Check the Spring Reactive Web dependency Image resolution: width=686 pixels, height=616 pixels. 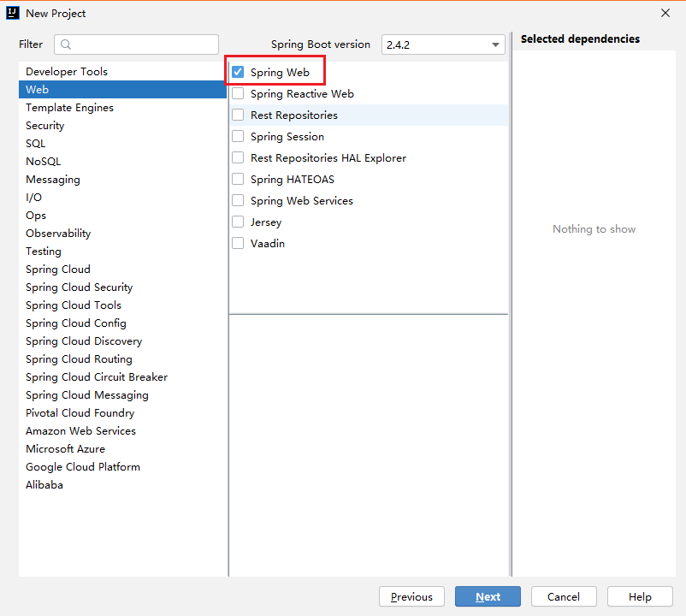237,93
